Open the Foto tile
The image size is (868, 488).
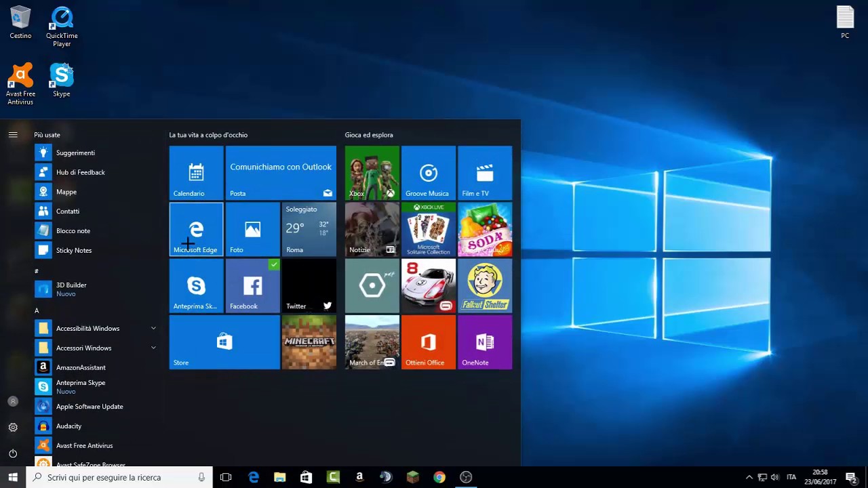pyautogui.click(x=252, y=229)
